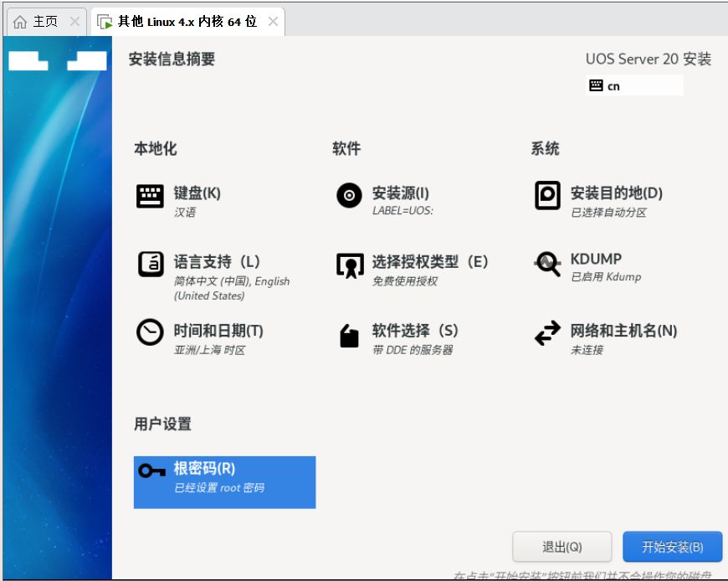Click the language support icon
The height and width of the screenshot is (581, 728).
[x=151, y=264]
